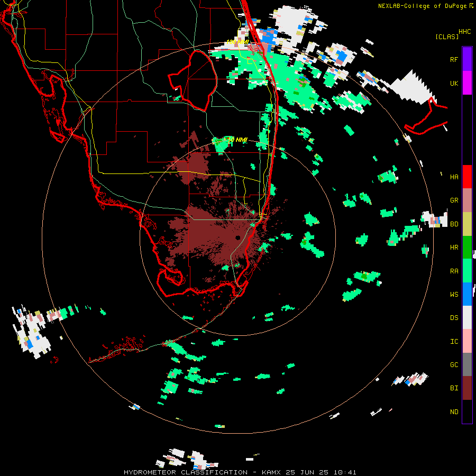
Task: Click the RA legend label text
Action: tap(454, 271)
